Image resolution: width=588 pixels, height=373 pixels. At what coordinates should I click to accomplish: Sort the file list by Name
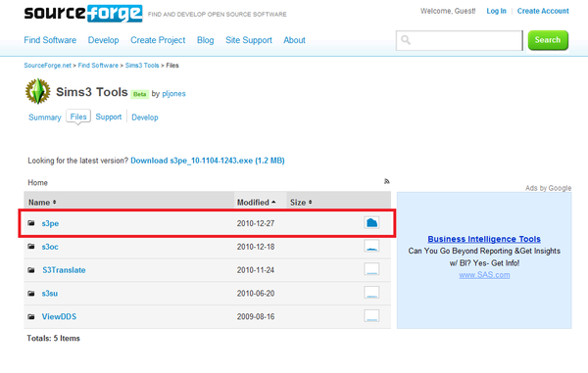(42, 203)
